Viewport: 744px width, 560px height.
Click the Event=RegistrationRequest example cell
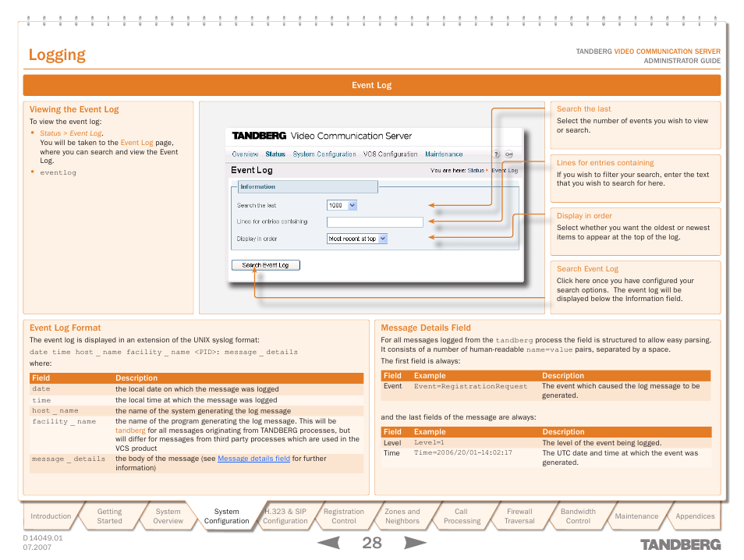pos(470,386)
